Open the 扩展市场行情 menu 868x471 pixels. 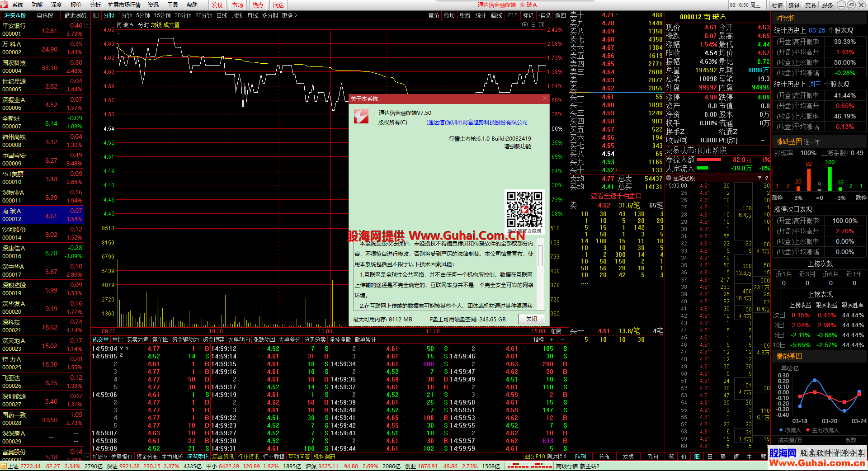click(124, 5)
